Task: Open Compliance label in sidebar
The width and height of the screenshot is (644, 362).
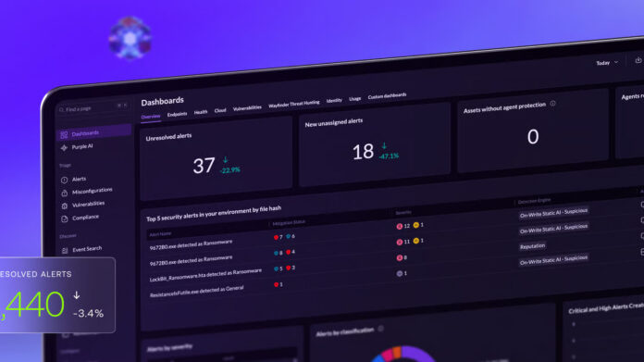Action: (x=85, y=218)
